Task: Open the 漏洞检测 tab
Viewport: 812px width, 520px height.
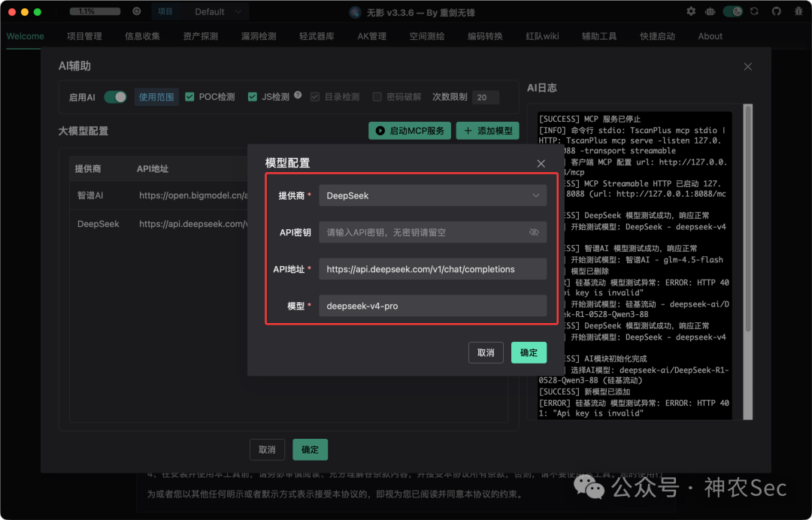Action: tap(259, 36)
